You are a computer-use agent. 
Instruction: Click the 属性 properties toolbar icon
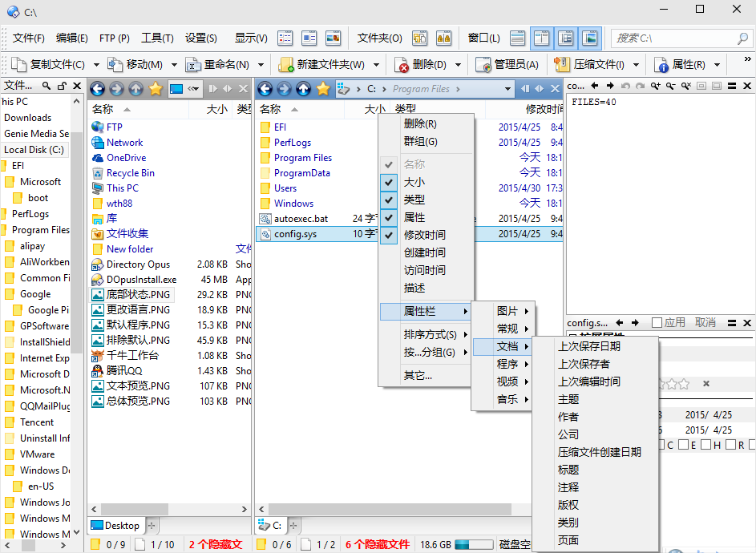pyautogui.click(x=659, y=64)
